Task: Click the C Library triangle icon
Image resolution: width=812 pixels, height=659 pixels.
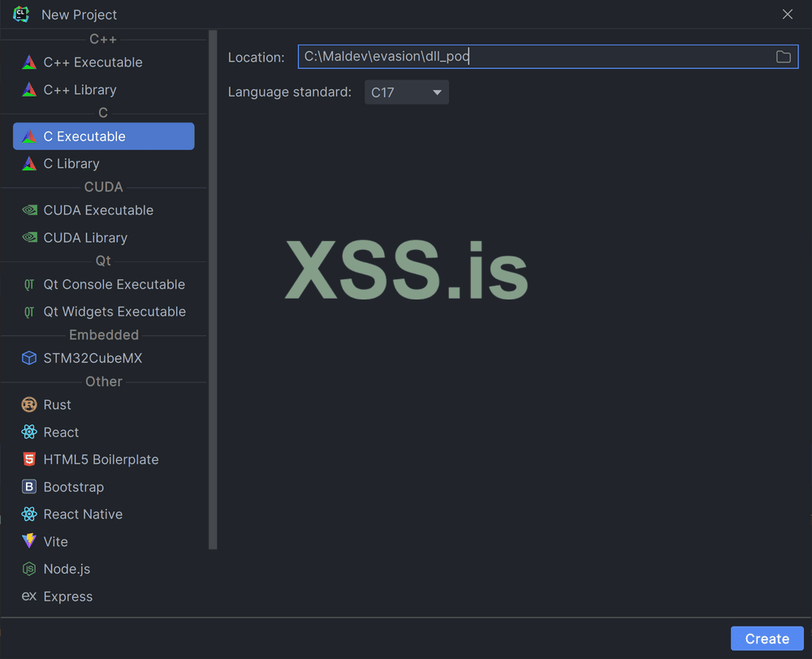Action: pyautogui.click(x=29, y=164)
